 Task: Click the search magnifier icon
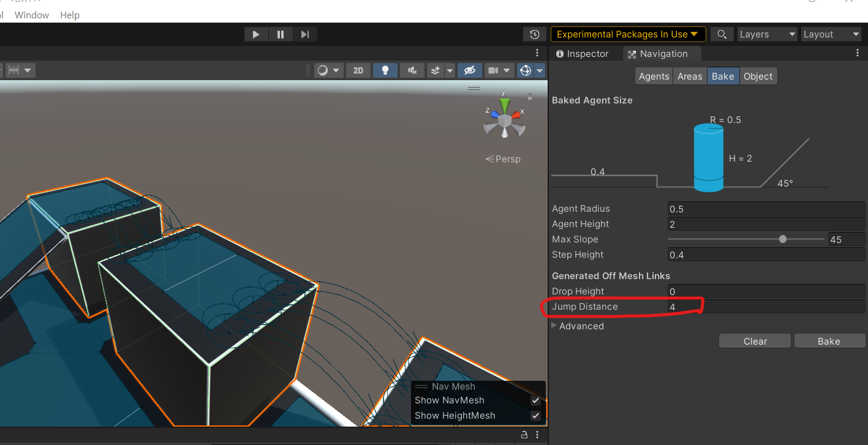tap(722, 34)
